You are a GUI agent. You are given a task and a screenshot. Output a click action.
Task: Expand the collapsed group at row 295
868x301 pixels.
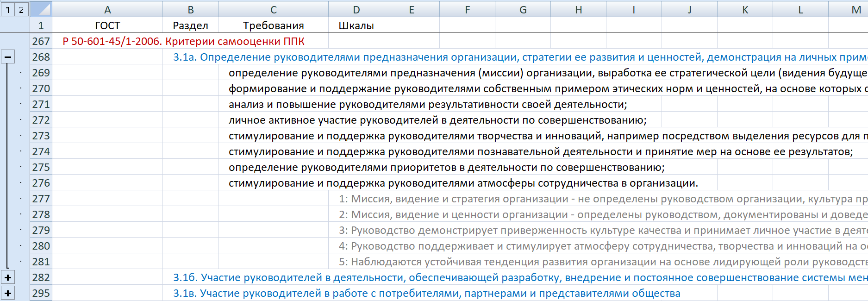(x=8, y=293)
